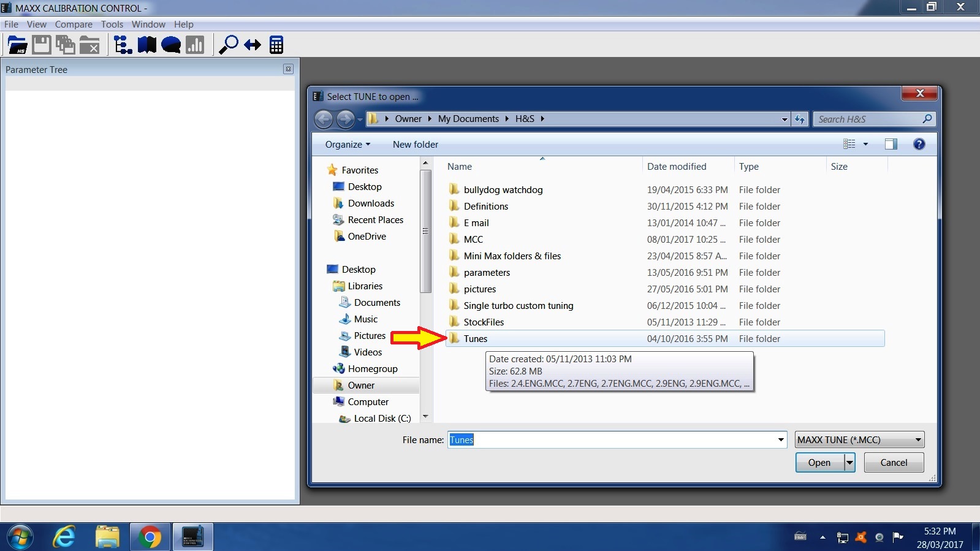The image size is (980, 551).
Task: Click the Open button
Action: 819,463
